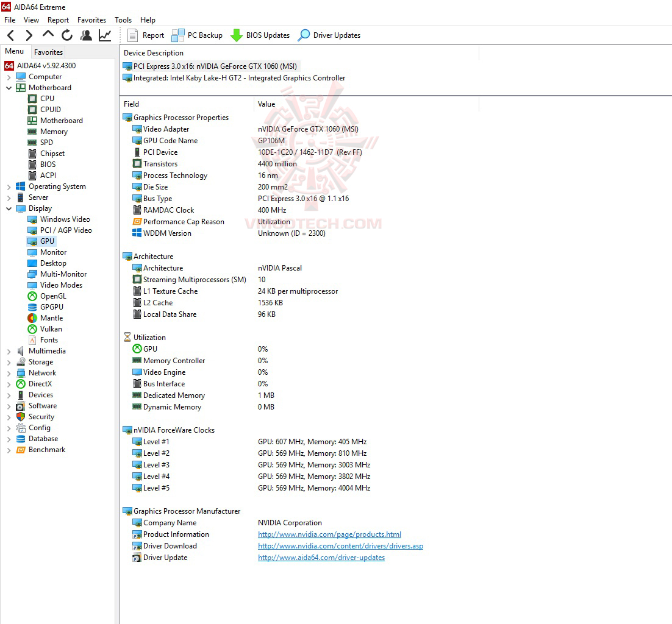Click the Benchmark icon in the tree
The image size is (672, 624).
(x=21, y=450)
